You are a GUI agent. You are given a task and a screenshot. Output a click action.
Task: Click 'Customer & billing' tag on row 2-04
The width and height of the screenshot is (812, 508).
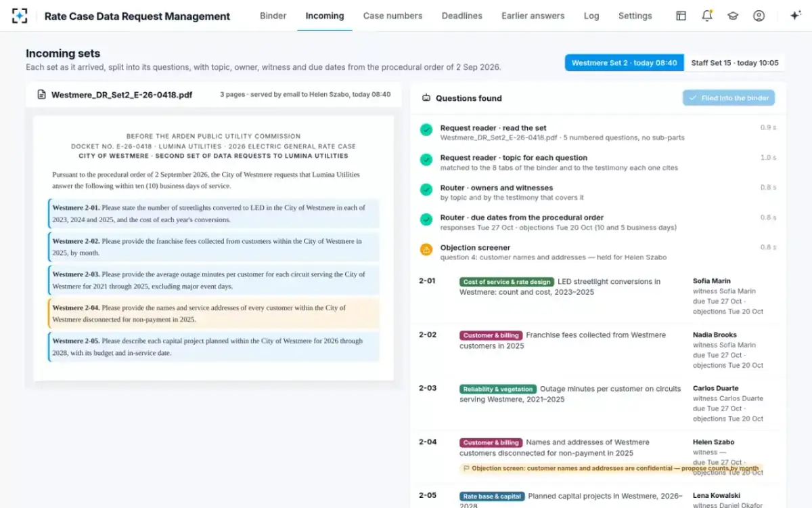click(491, 443)
